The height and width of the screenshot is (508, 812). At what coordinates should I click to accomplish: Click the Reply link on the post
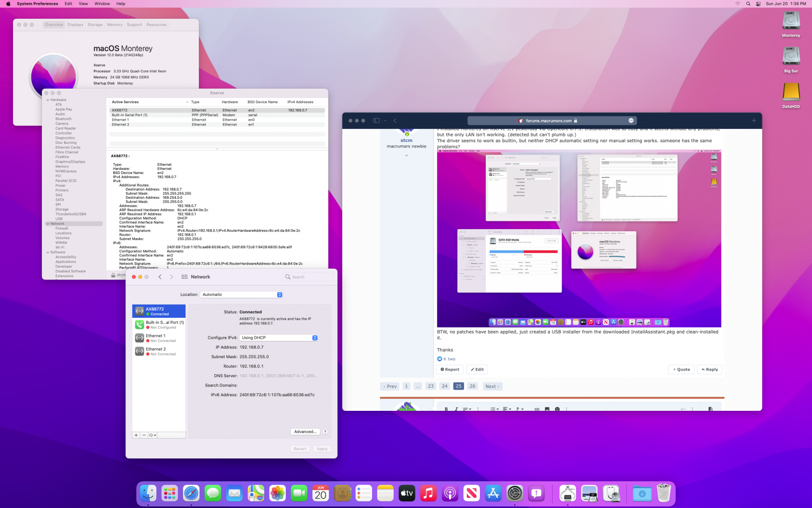pyautogui.click(x=709, y=369)
